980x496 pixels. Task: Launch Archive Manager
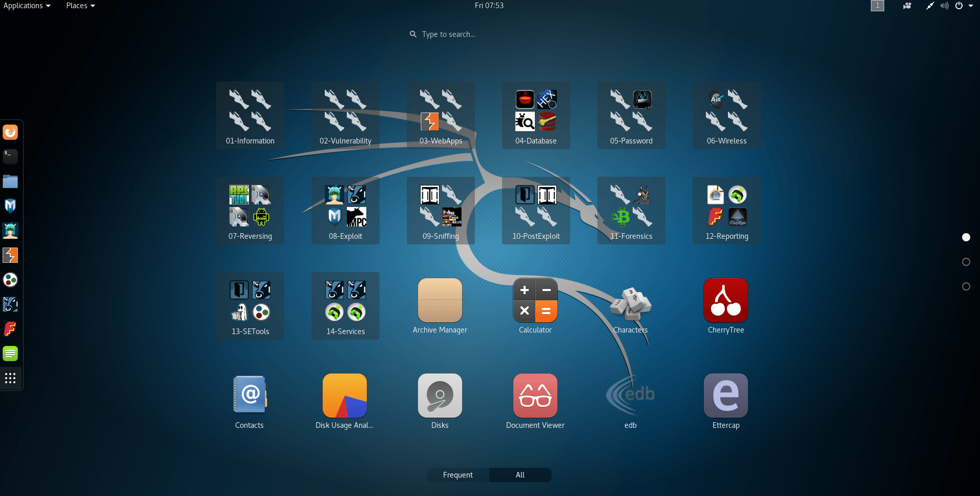[x=440, y=306]
